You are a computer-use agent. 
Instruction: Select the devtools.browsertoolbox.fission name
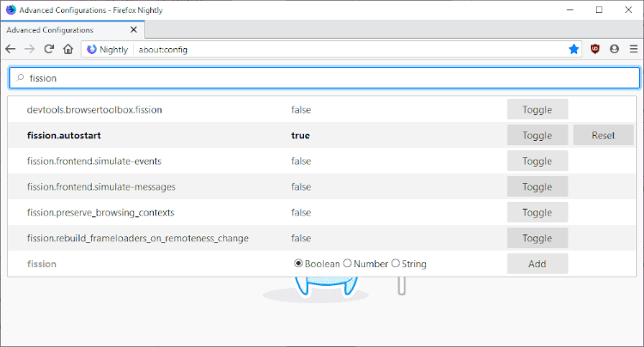(x=94, y=110)
